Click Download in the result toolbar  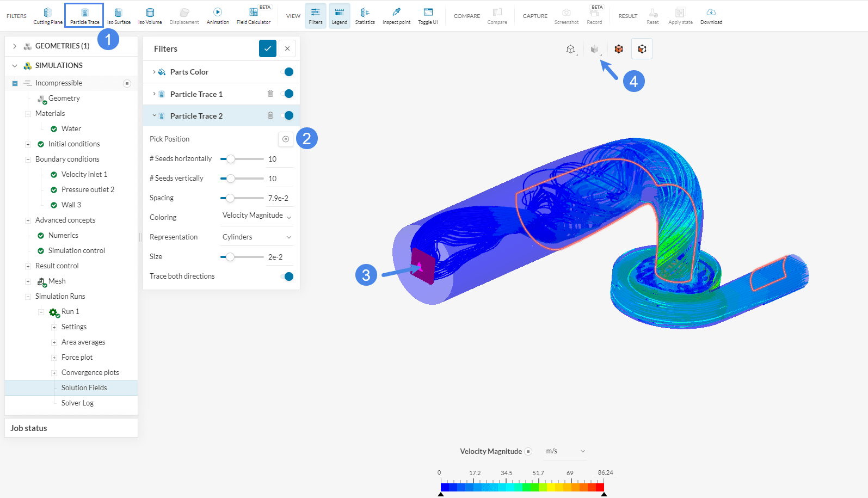click(x=711, y=16)
